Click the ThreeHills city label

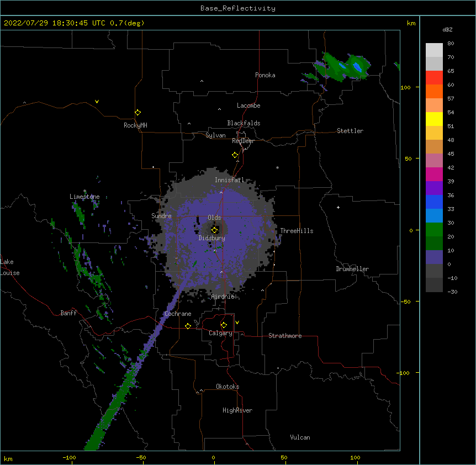click(297, 231)
